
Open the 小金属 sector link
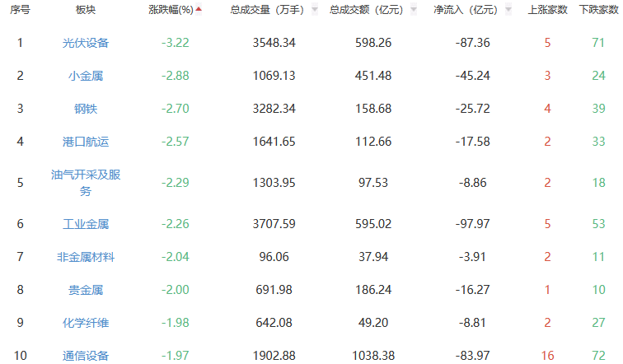pos(85,76)
